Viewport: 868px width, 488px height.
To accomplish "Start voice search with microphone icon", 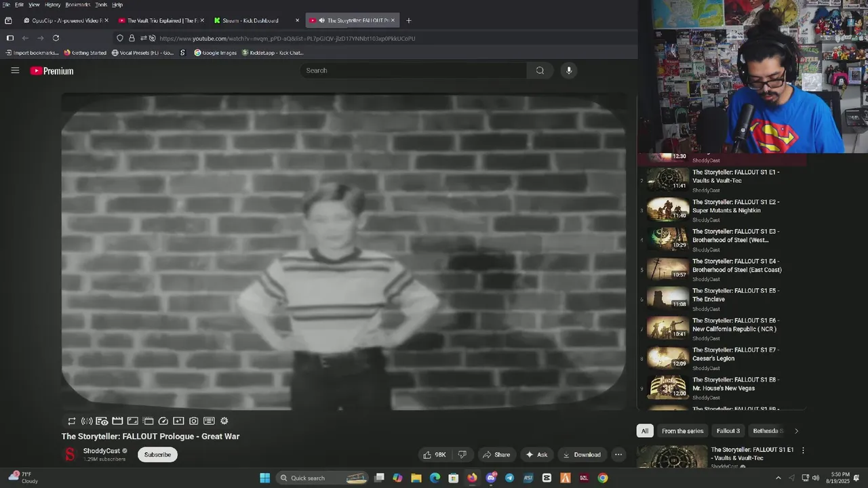I will tap(569, 70).
